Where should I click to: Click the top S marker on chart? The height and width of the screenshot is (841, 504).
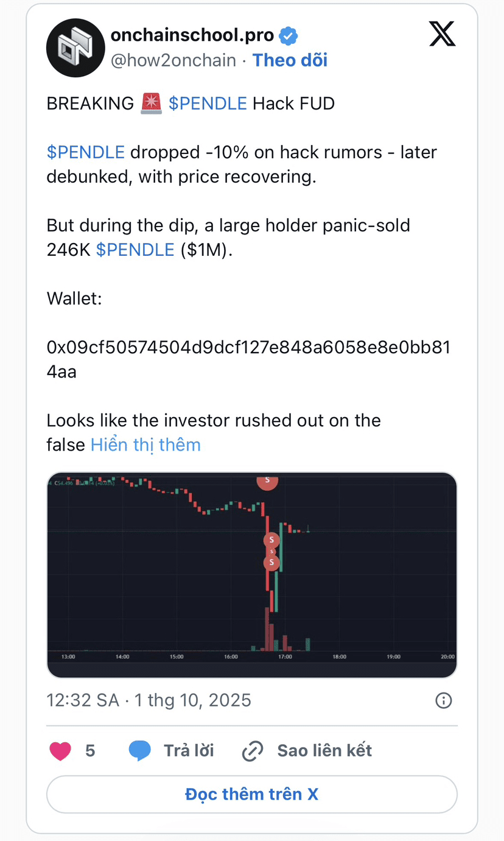267,482
